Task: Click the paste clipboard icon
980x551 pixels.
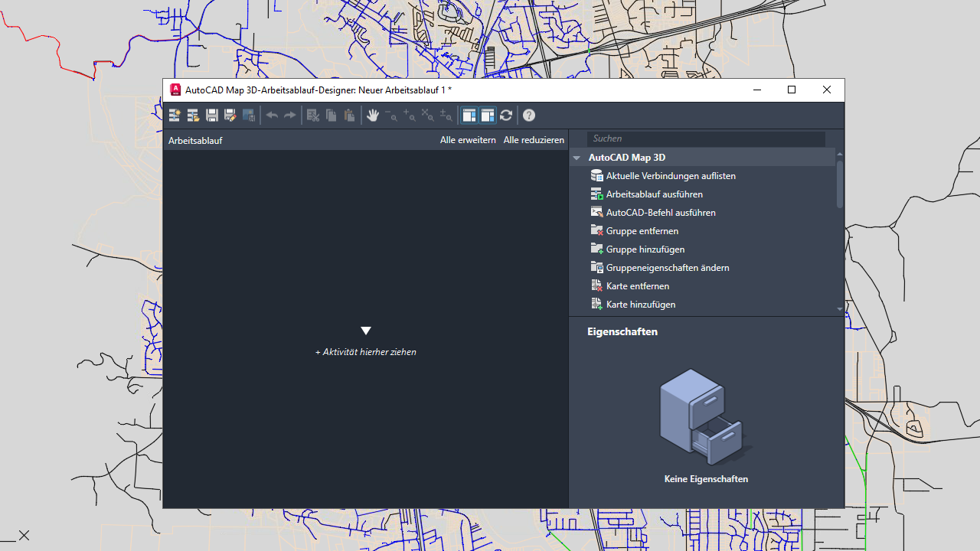Action: click(x=350, y=116)
